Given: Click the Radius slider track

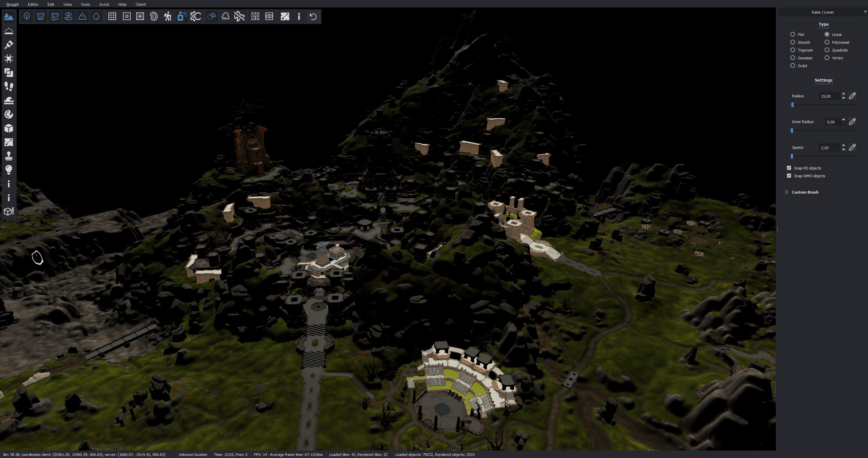Looking at the screenshot, I should 824,105.
